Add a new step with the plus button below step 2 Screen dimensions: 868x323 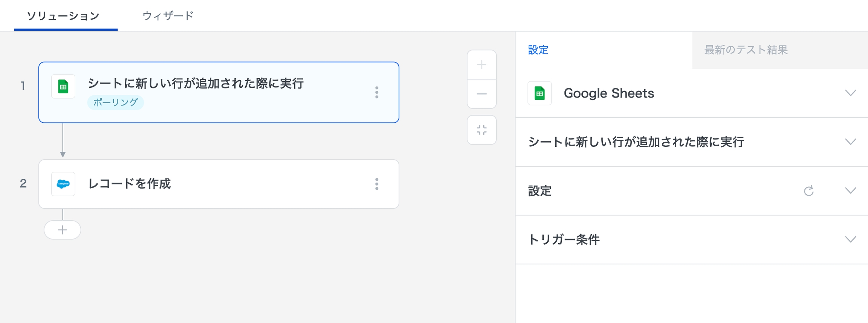tap(63, 230)
